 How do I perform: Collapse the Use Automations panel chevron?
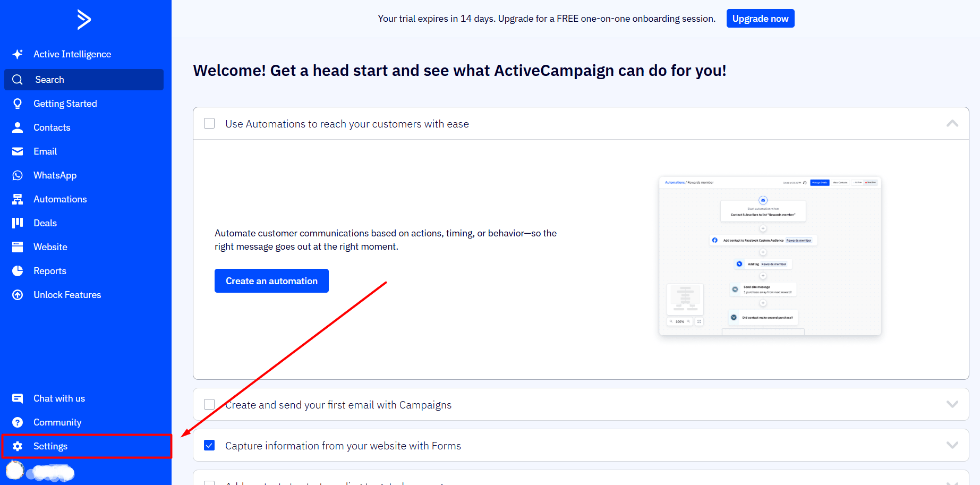(x=952, y=123)
